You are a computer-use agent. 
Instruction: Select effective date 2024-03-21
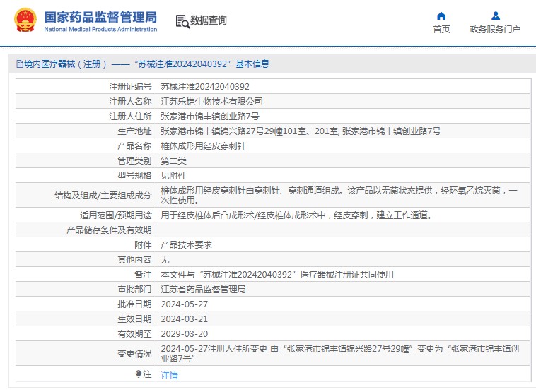185,319
